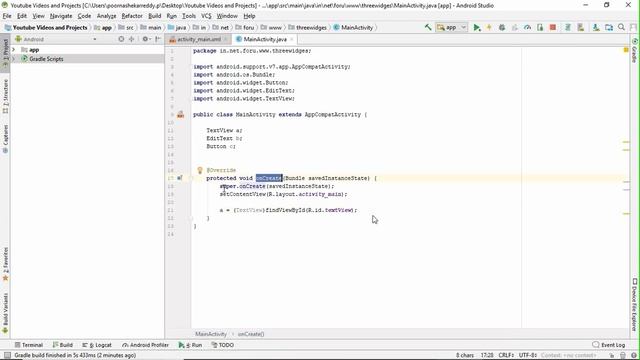Screen dimensions: 640x360
Task: Toggle the Device File Explorer panel
Action: coord(635,304)
